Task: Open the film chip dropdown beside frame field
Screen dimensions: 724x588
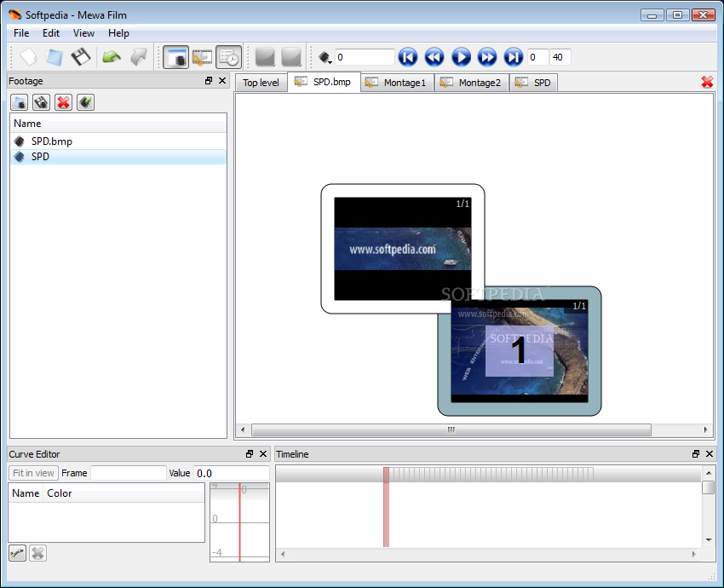Action: pyautogui.click(x=325, y=58)
